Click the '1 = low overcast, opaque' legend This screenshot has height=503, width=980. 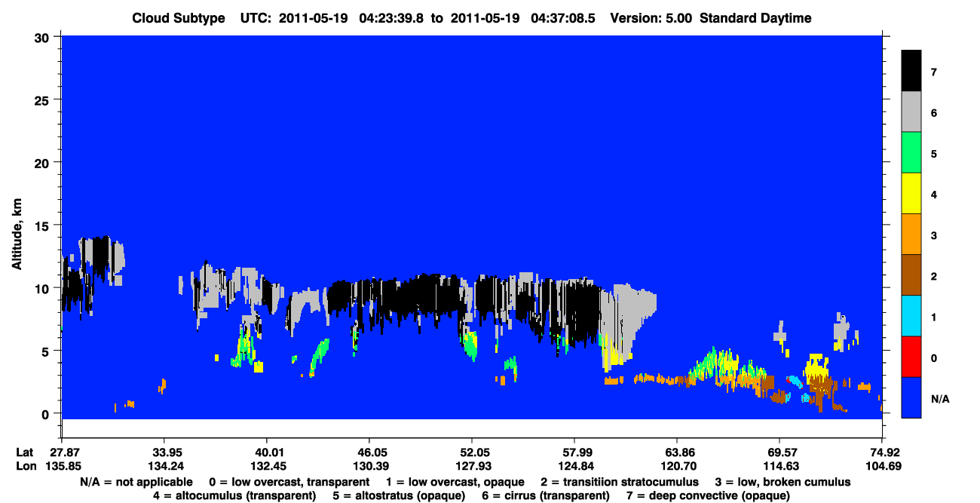[454, 482]
